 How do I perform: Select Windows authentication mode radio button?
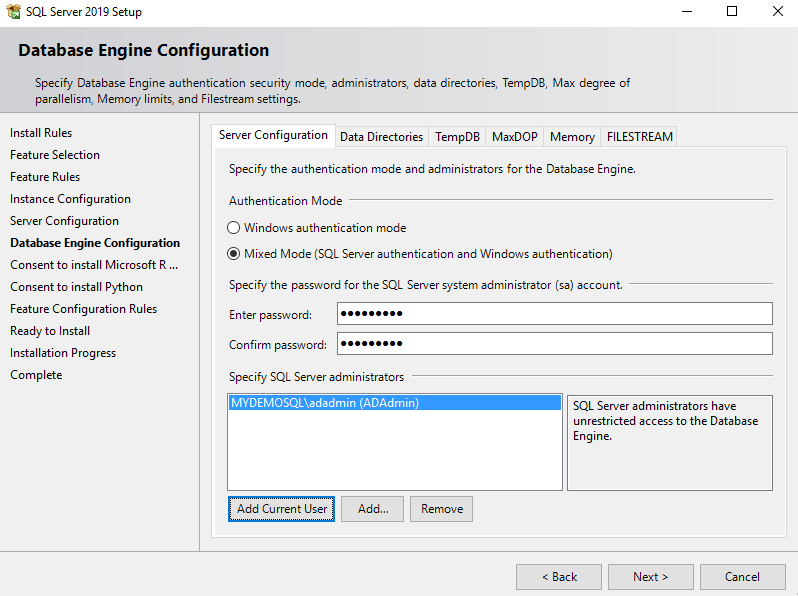(234, 228)
